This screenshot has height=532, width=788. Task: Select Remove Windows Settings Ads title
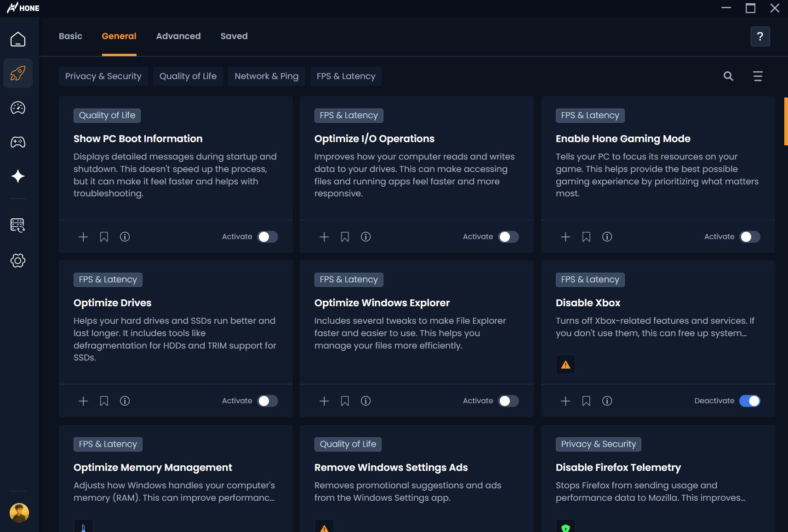(391, 468)
